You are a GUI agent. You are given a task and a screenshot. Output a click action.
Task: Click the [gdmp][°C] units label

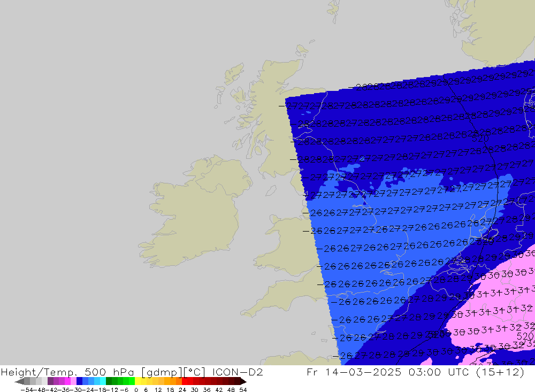point(173,372)
